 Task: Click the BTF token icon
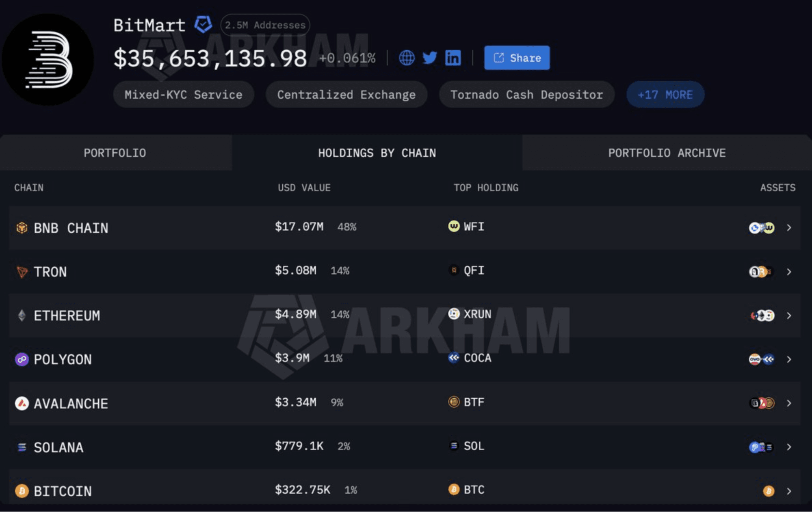(x=454, y=402)
